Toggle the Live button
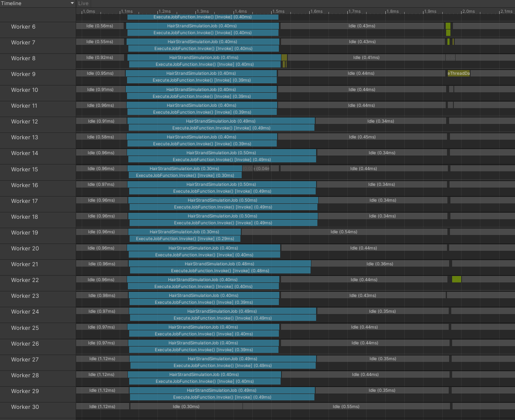The image size is (515, 420). pos(83,3)
